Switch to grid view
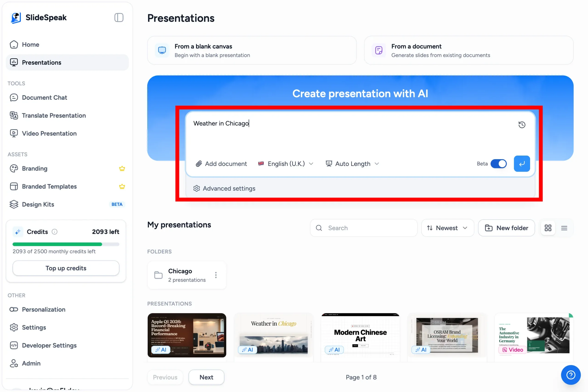The height and width of the screenshot is (392, 588). click(548, 228)
